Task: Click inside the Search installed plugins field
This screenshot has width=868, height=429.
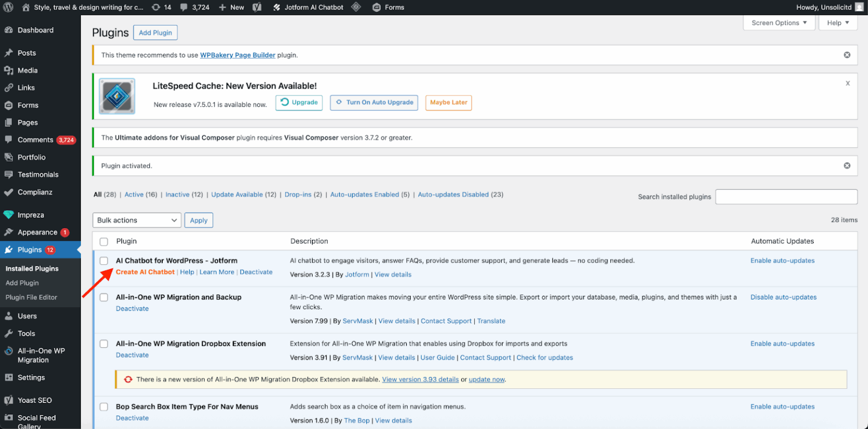Action: pos(786,196)
